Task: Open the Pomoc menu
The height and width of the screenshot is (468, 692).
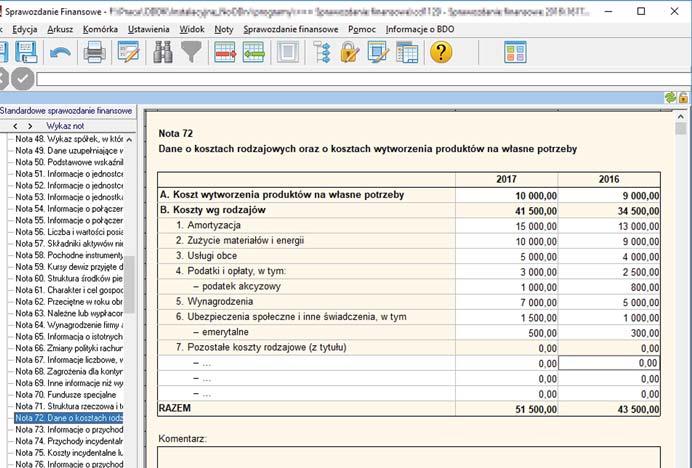Action: (362, 29)
